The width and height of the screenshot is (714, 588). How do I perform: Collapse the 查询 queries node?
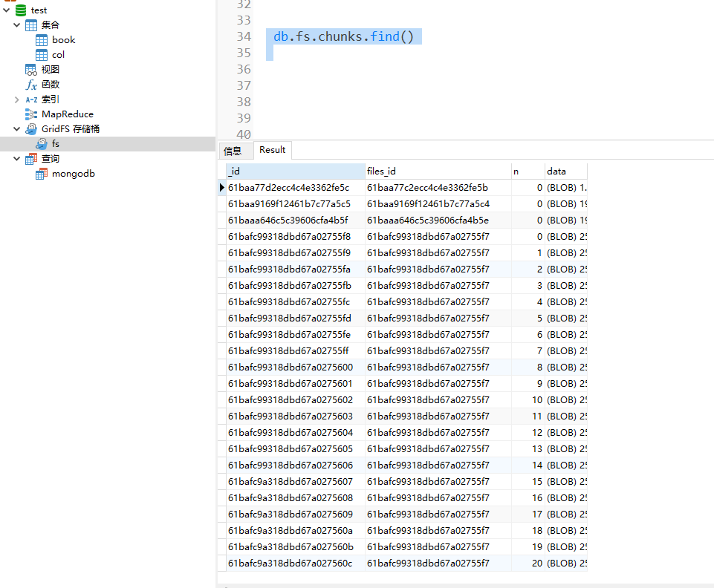point(17,159)
